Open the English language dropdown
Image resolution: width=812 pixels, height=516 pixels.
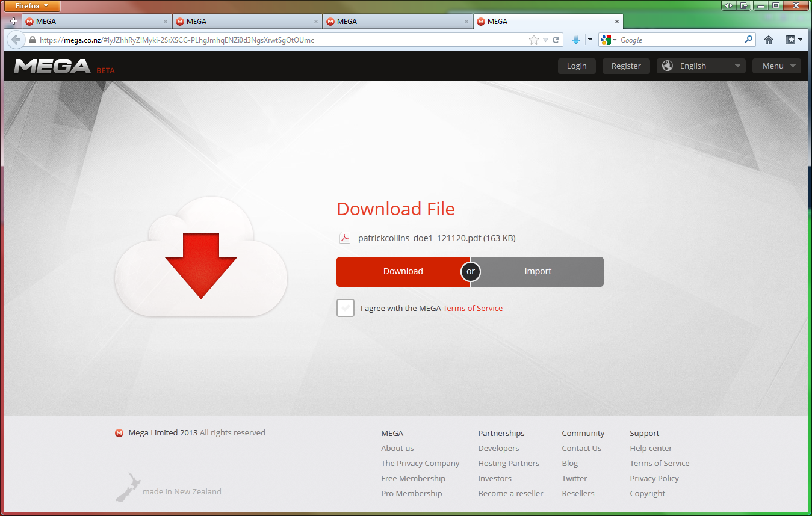click(x=701, y=66)
